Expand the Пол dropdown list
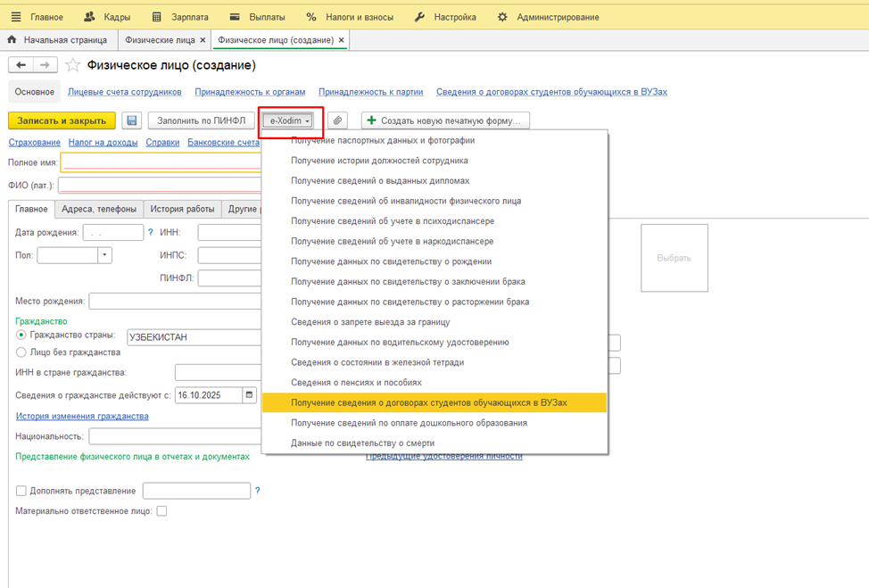Viewport: 869px width, 588px height. [x=105, y=255]
